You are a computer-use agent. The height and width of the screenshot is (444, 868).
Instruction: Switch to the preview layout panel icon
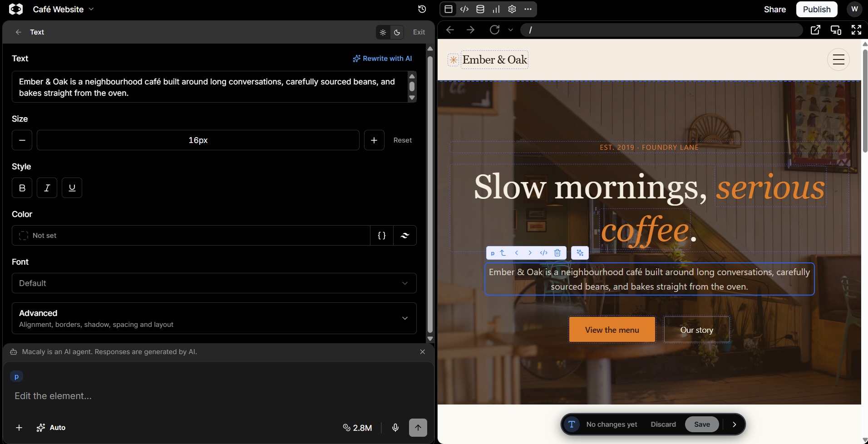[449, 9]
